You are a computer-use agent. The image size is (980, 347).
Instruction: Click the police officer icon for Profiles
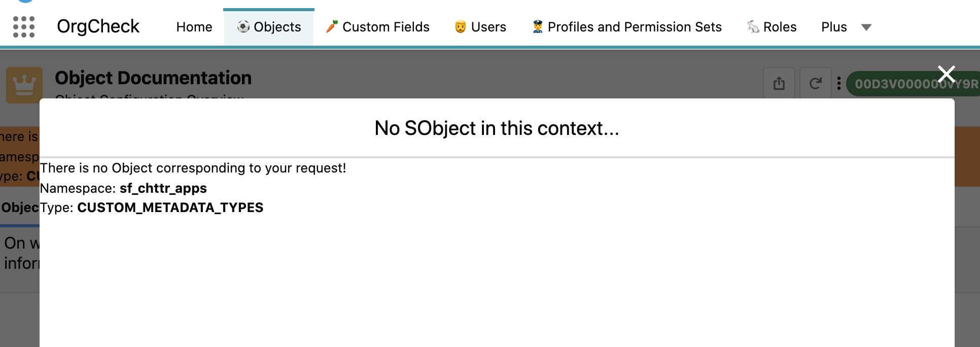[539, 25]
